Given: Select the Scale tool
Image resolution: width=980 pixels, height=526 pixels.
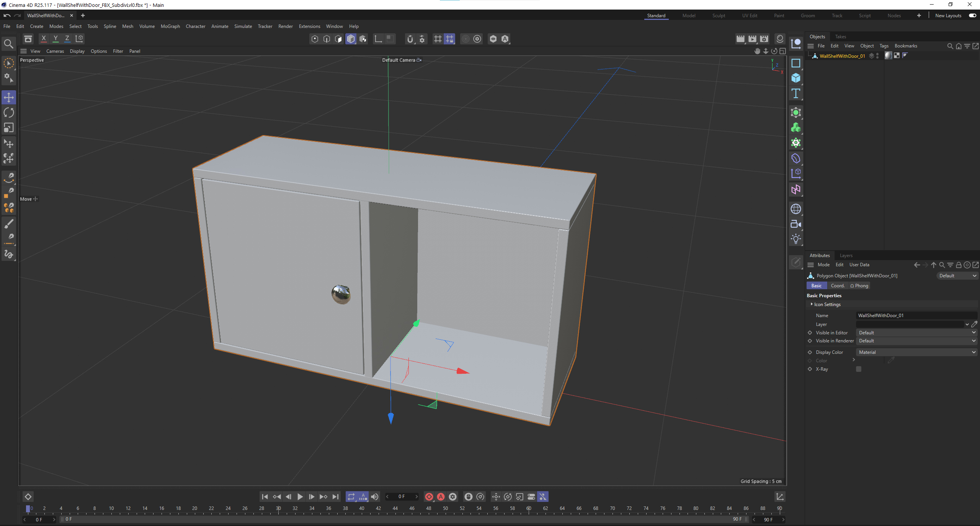Looking at the screenshot, I should (9, 127).
